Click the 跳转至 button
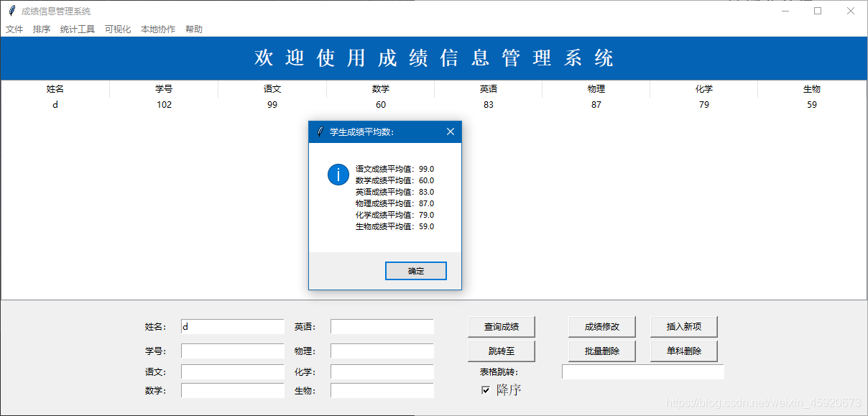Image resolution: width=868 pixels, height=416 pixels. (502, 351)
